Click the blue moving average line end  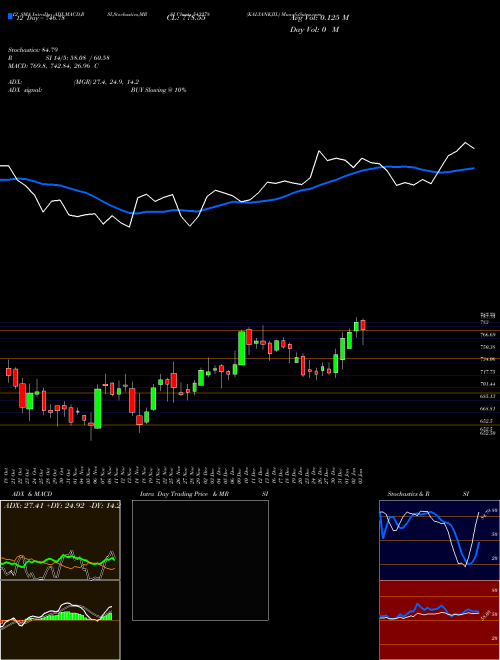tap(474, 168)
